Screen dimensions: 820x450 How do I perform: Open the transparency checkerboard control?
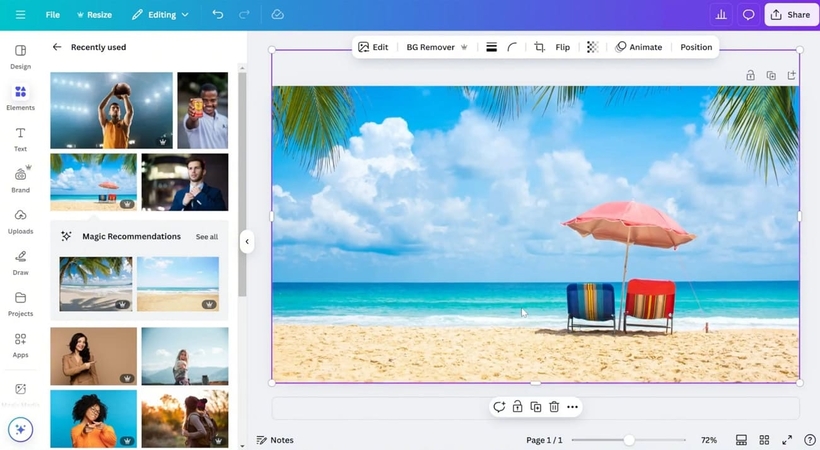pos(593,47)
